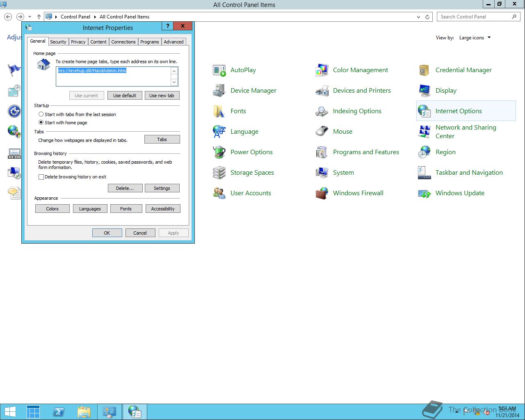This screenshot has width=525, height=420.
Task: Click the Use new tab button
Action: click(x=162, y=96)
